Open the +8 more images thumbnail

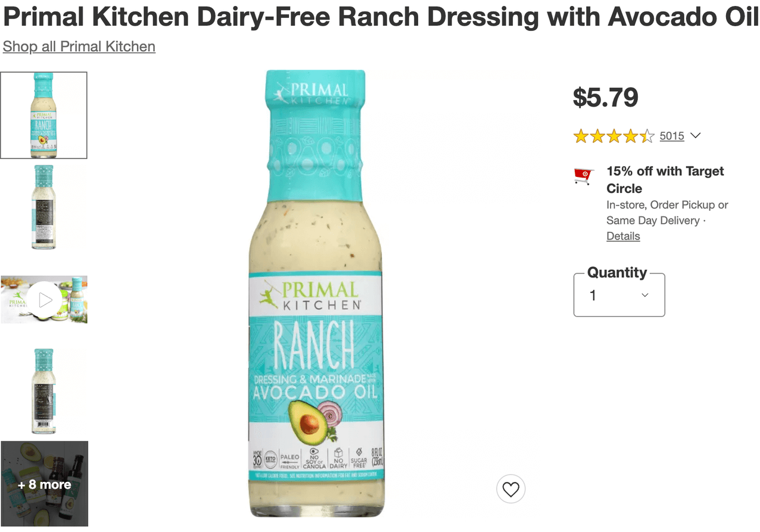(44, 484)
